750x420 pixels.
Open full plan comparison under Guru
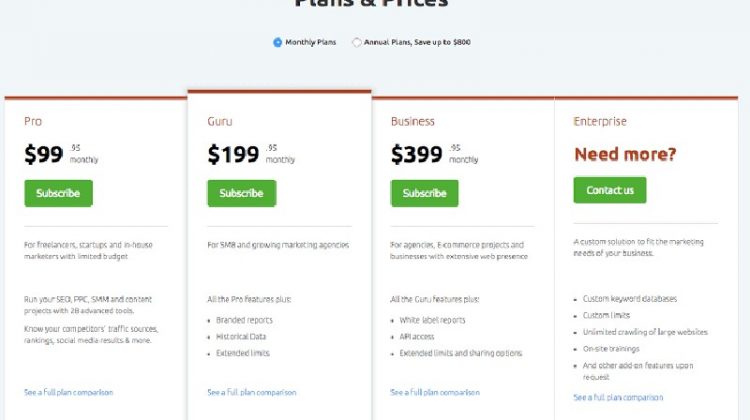[x=252, y=392]
